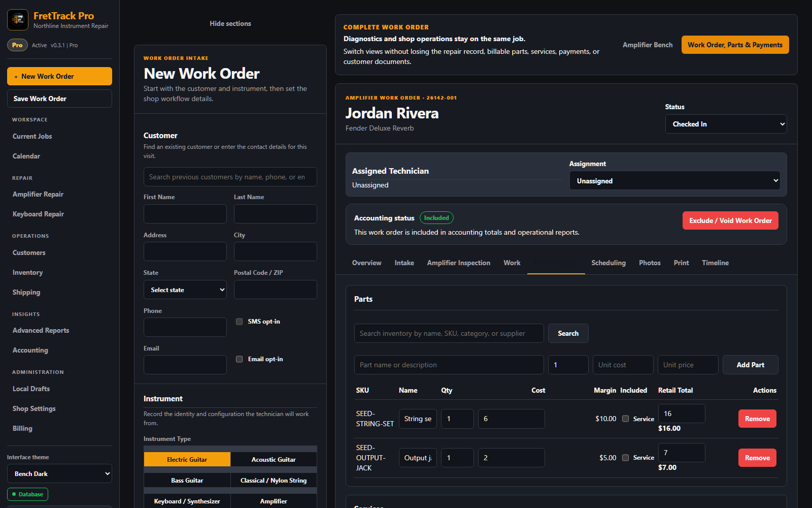Open Local Drafts
The image size is (812, 508).
click(x=31, y=389)
